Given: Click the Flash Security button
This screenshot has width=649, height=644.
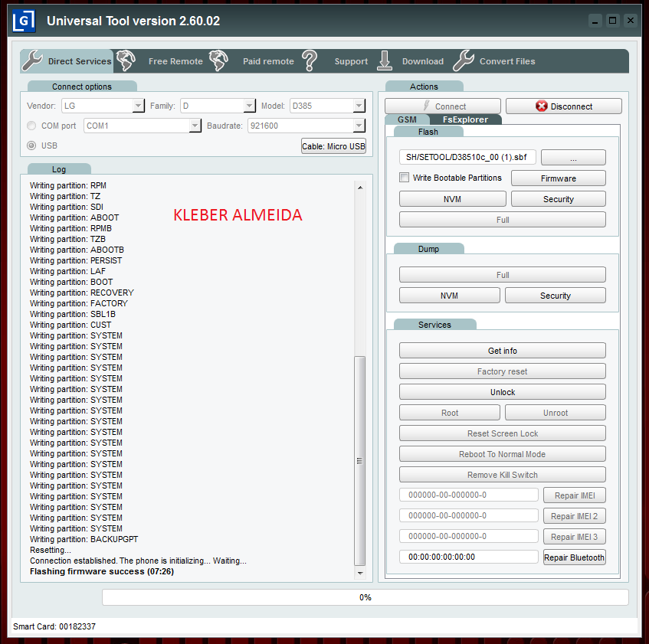Looking at the screenshot, I should (x=559, y=199).
